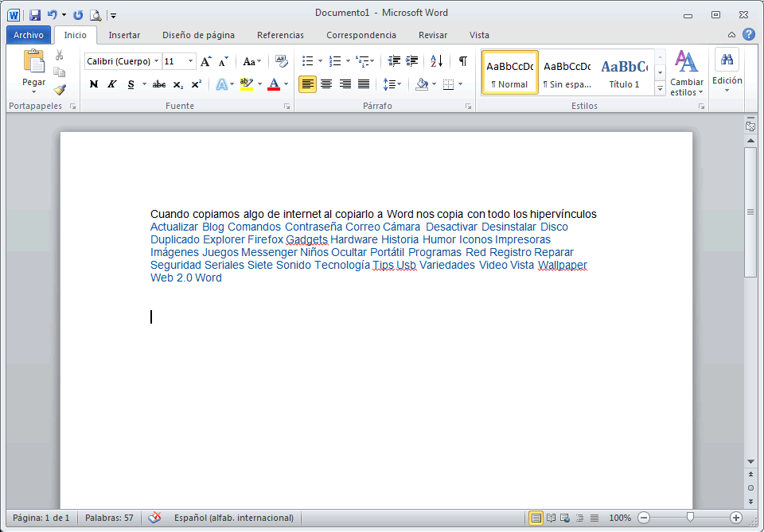Screen dimensions: 764x532
Task: Switch to the Diseño de página tab
Action: [x=198, y=35]
